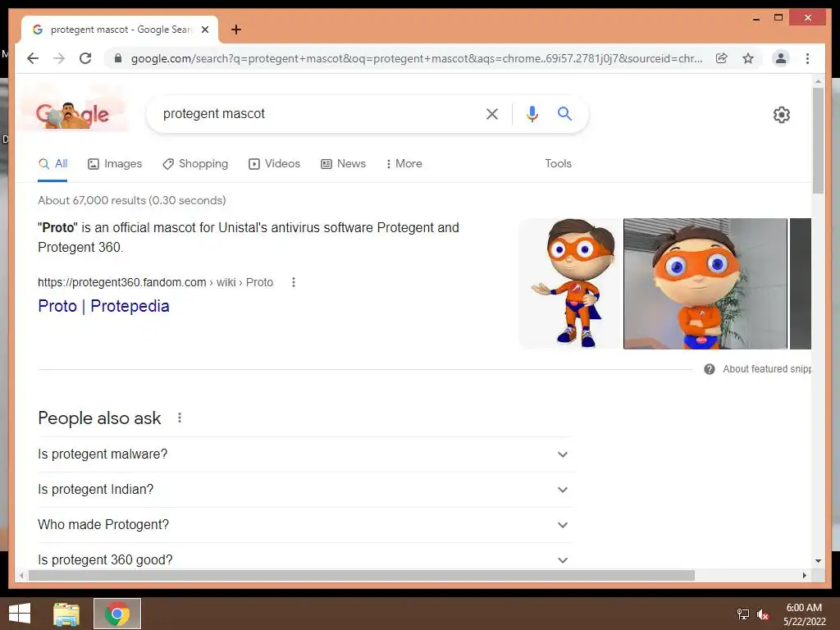Open the Windows Start menu

pyautogui.click(x=20, y=614)
